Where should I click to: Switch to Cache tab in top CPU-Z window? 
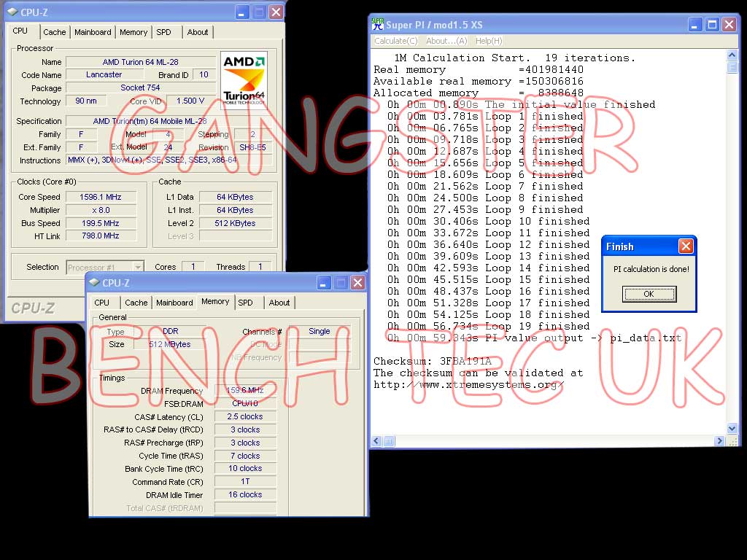point(54,32)
